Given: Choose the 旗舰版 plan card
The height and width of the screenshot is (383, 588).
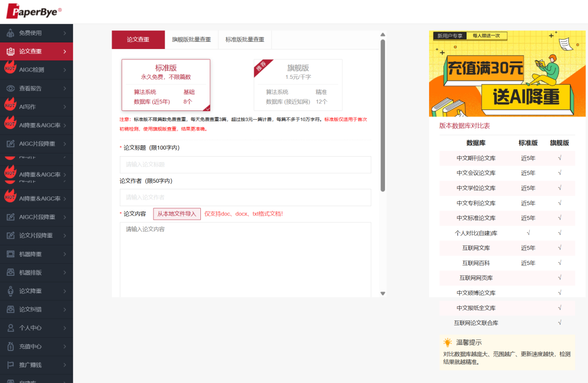Looking at the screenshot, I should click(x=298, y=84).
